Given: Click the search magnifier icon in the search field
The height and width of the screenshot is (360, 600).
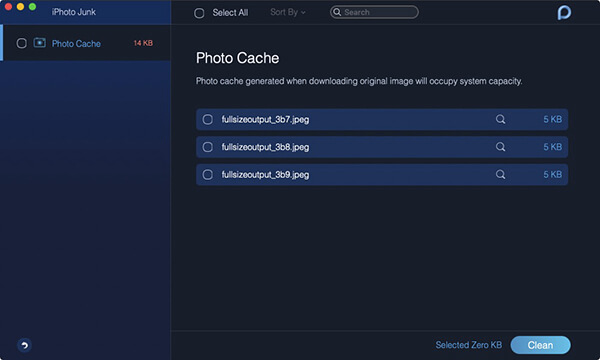Looking at the screenshot, I should point(337,12).
